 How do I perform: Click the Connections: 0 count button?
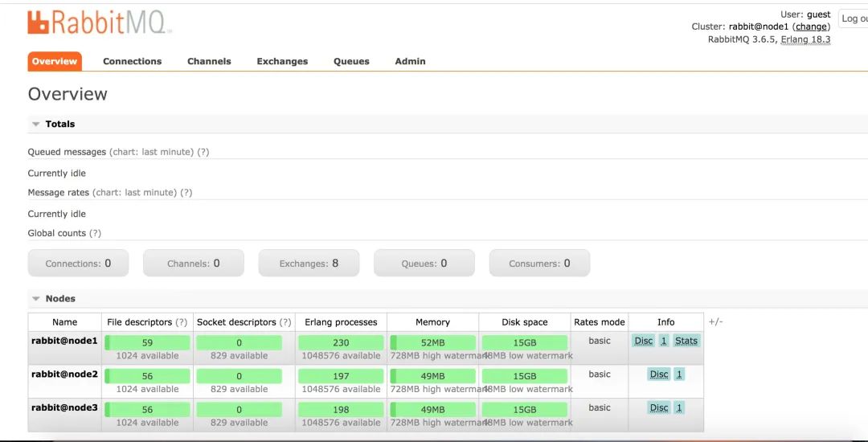click(x=78, y=264)
